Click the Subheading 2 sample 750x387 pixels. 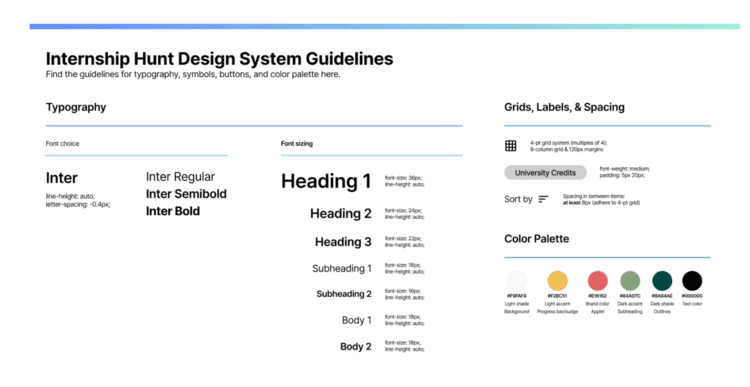(344, 294)
